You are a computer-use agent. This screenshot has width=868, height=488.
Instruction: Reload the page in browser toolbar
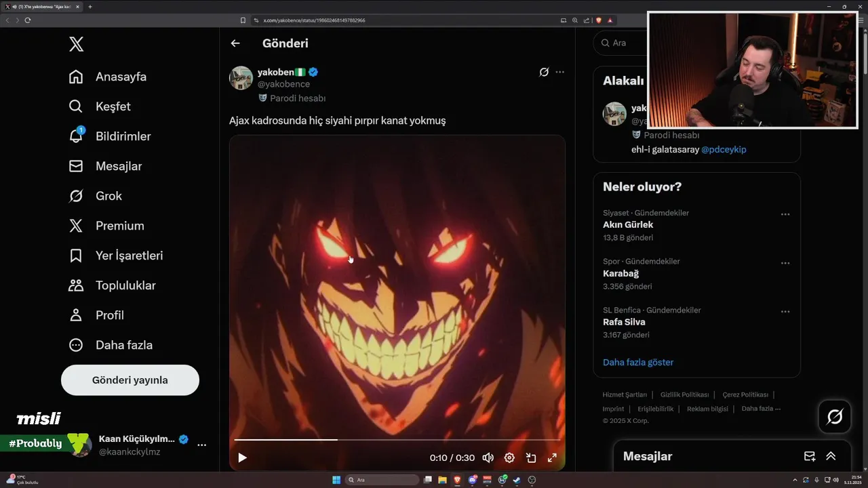(x=27, y=20)
